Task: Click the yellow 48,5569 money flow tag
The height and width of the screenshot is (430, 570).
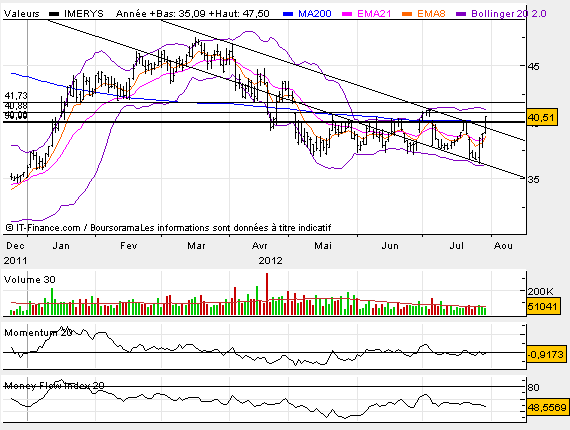Action: (547, 407)
